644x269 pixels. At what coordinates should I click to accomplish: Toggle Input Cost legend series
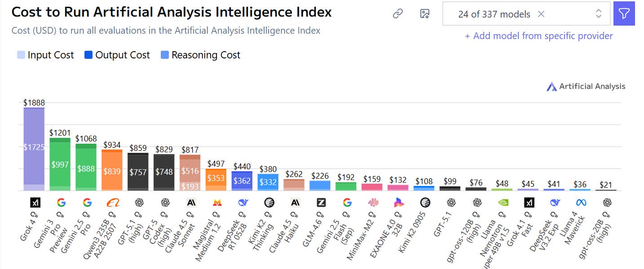[45, 55]
